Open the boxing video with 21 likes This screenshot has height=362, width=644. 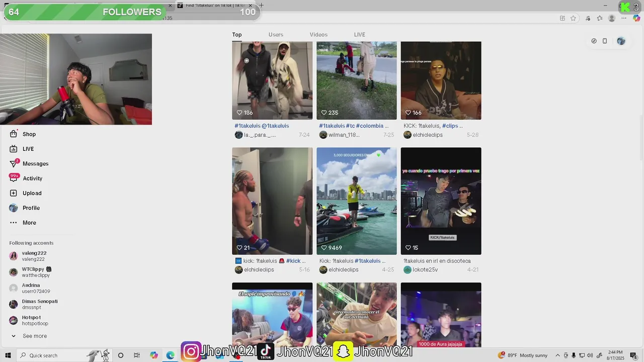click(272, 201)
